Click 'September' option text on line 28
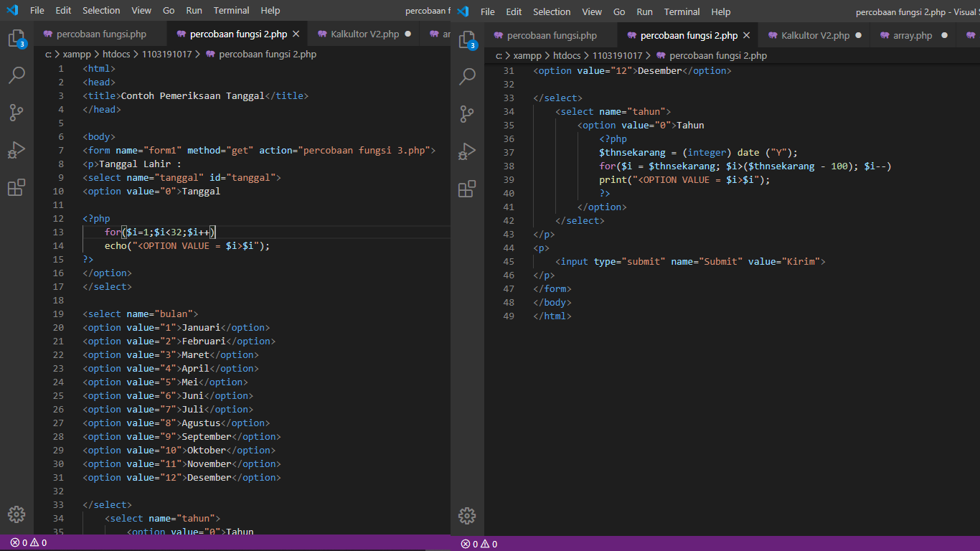 pyautogui.click(x=207, y=436)
